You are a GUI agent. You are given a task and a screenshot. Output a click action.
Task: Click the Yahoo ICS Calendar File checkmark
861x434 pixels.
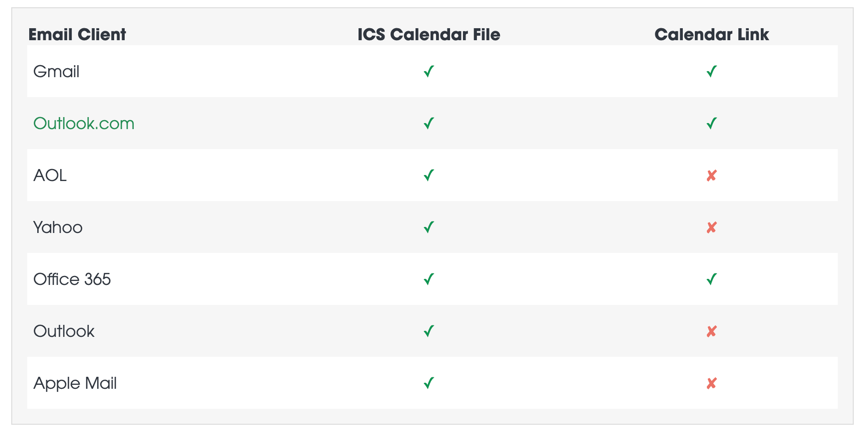(428, 228)
